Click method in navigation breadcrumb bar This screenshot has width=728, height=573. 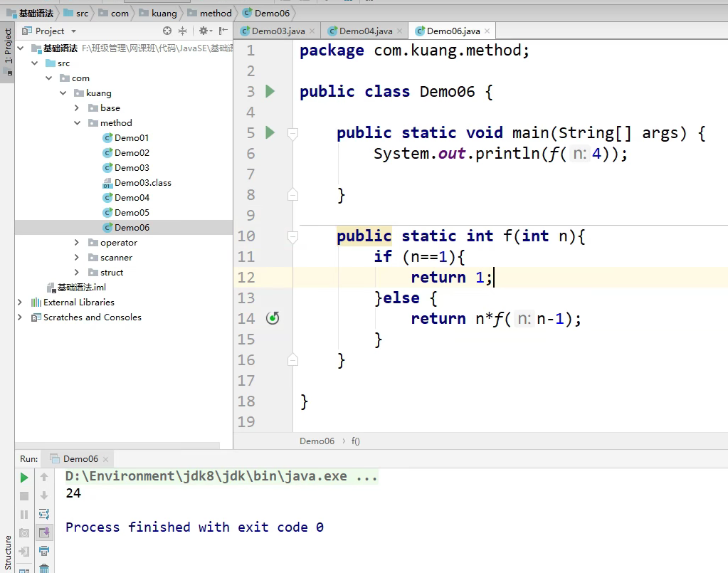[210, 13]
